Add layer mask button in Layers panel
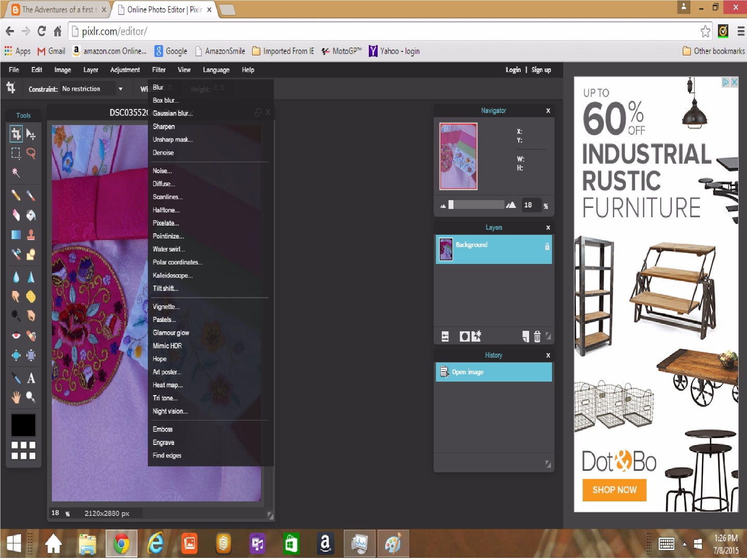This screenshot has width=747, height=560. click(x=465, y=337)
